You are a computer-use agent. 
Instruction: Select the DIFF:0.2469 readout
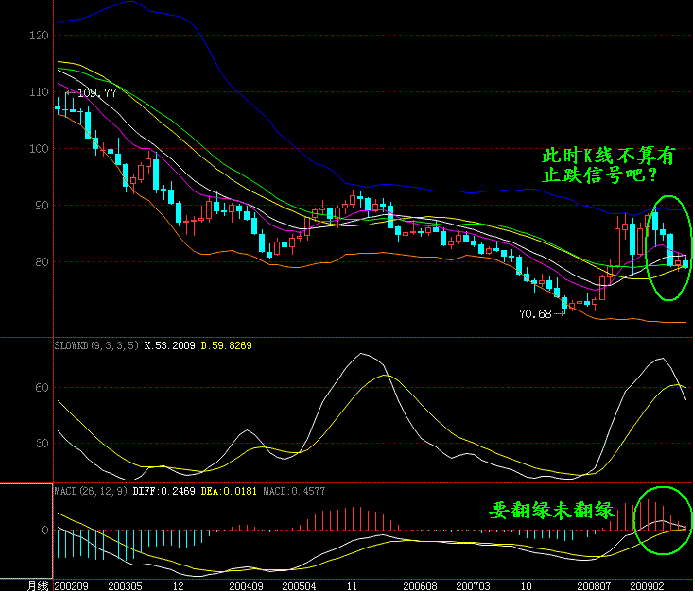tap(164, 492)
